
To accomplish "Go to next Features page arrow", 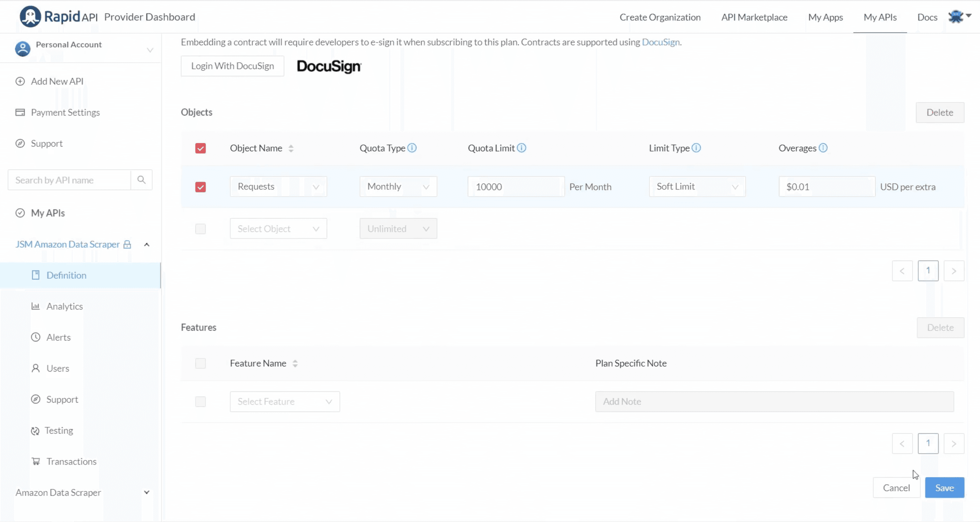I will coord(954,444).
